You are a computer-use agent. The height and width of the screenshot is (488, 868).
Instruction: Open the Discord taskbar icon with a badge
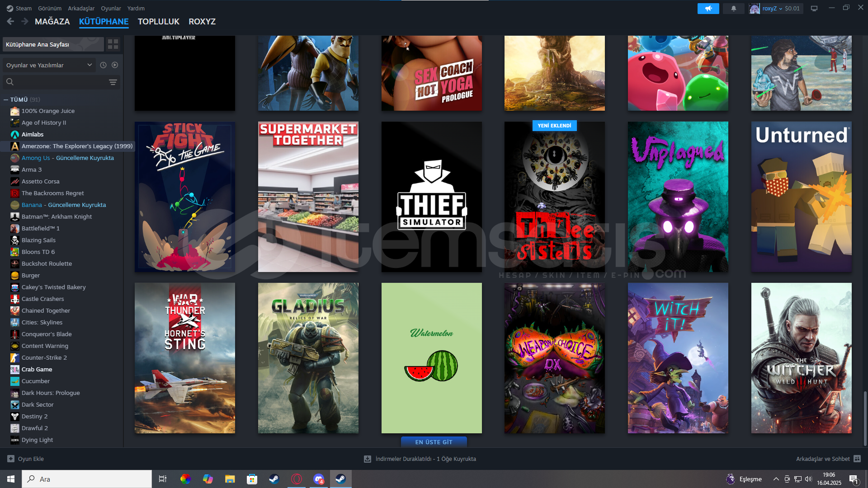coord(319,479)
